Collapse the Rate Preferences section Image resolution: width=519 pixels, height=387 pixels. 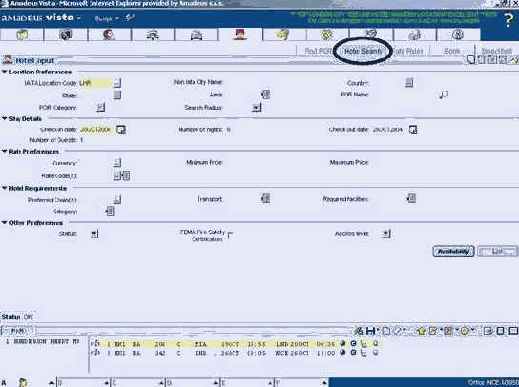5,151
